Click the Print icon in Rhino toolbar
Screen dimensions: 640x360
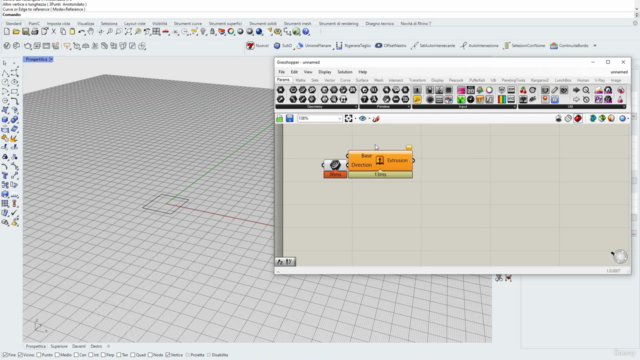click(35, 31)
